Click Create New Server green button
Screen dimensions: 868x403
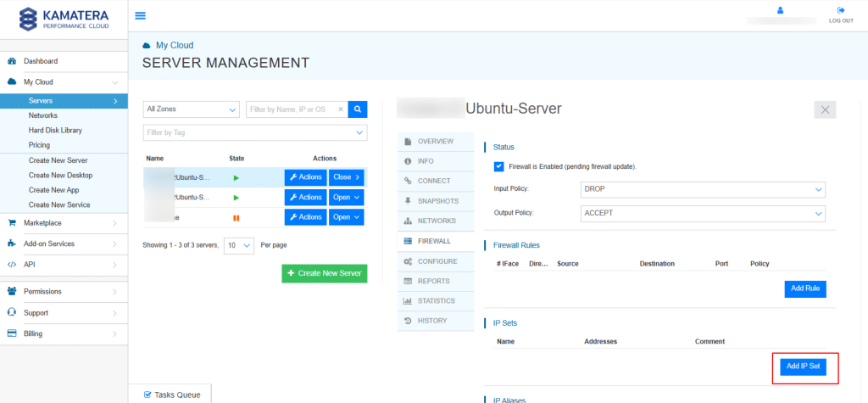click(x=325, y=274)
